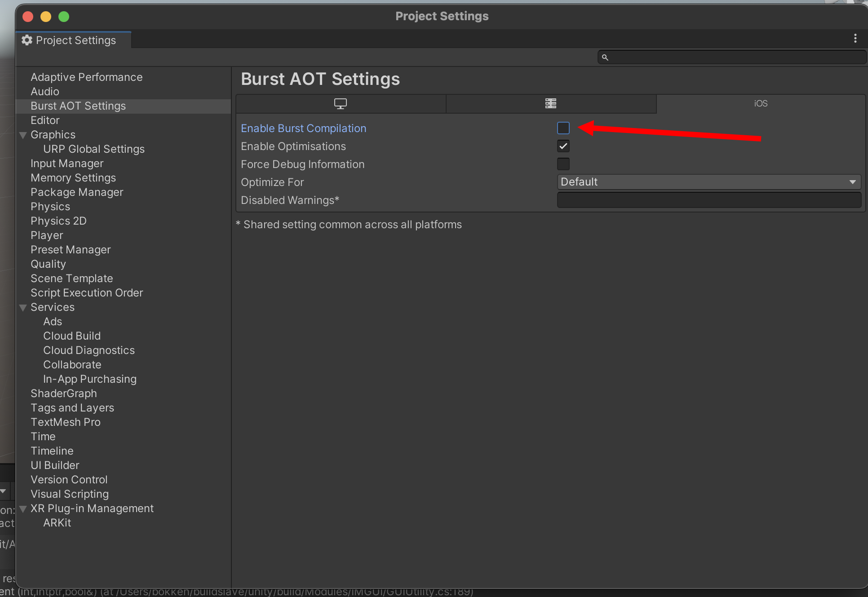
Task: Click the yellow minimize window button
Action: pyautogui.click(x=46, y=17)
